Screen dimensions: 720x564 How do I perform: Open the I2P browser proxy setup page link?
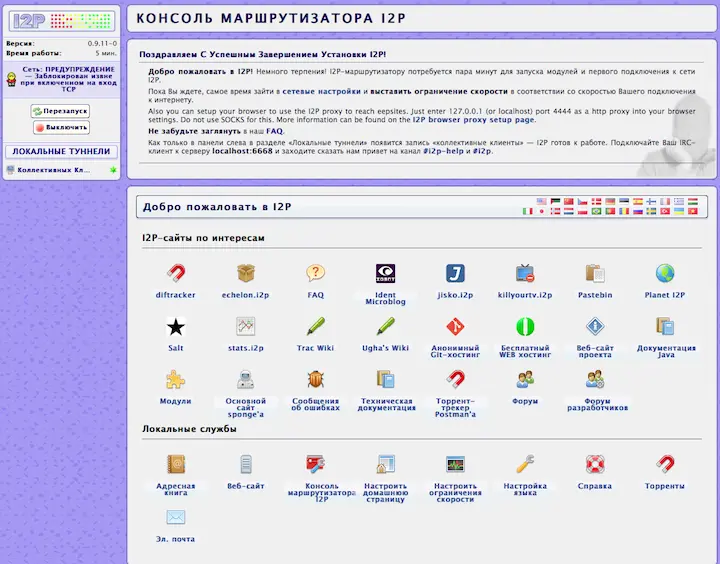pyautogui.click(x=473, y=119)
